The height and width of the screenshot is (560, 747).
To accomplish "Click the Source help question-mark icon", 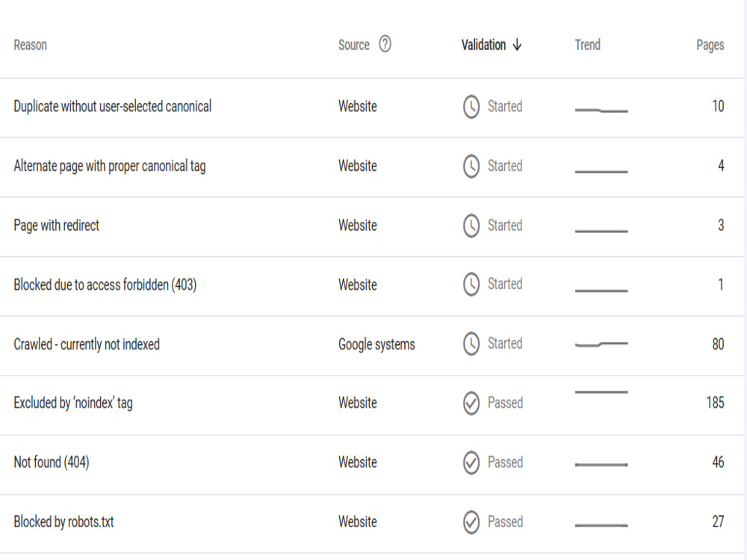I will tap(385, 44).
